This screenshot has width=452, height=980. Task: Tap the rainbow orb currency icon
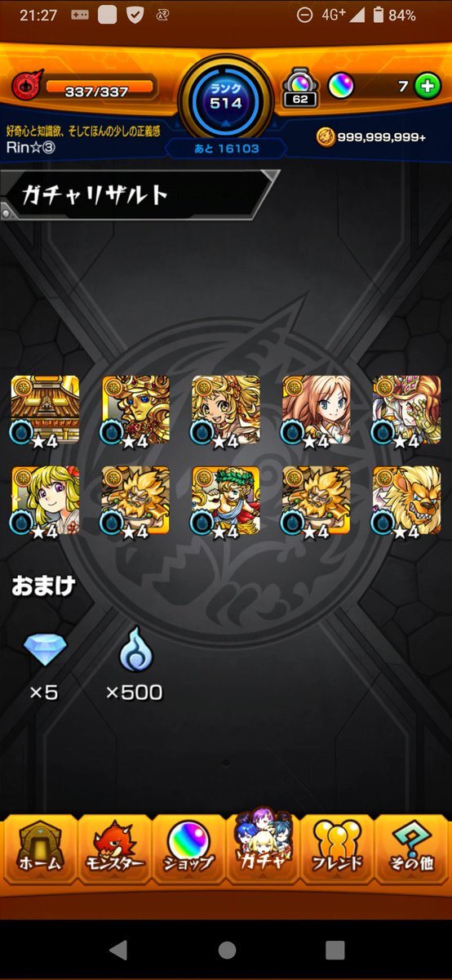coord(342,86)
